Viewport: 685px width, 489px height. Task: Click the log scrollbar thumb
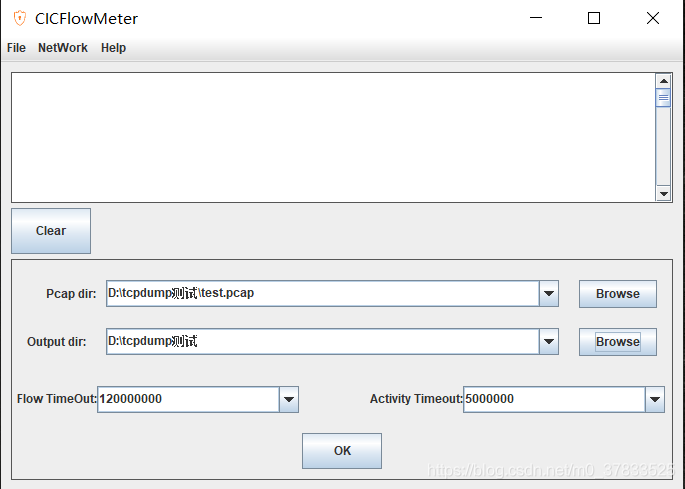pyautogui.click(x=664, y=97)
